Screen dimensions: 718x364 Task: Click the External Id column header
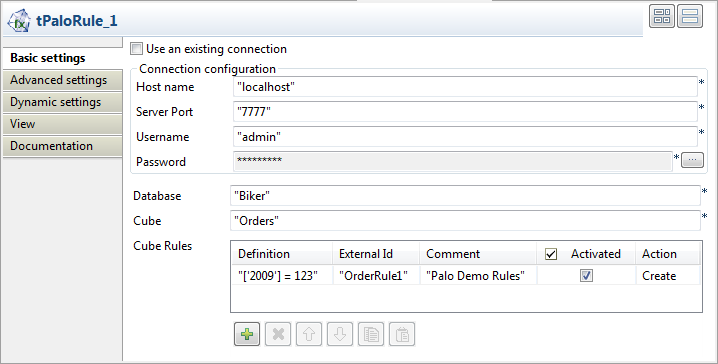coord(376,254)
